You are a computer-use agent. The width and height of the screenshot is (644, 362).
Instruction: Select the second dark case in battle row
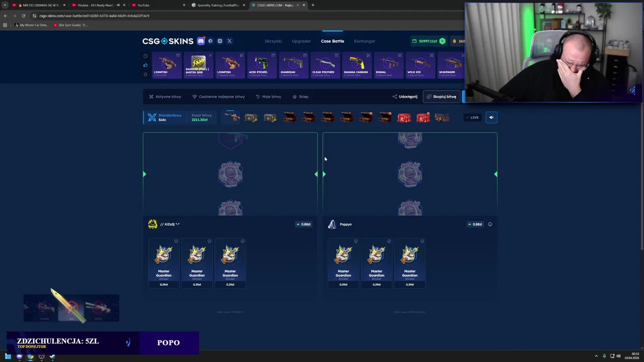coord(270,118)
